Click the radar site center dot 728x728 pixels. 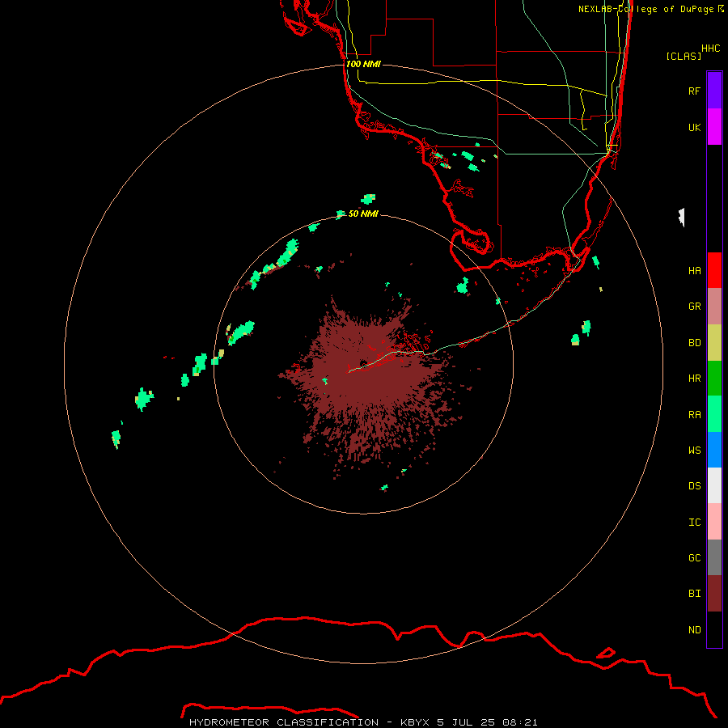click(363, 363)
